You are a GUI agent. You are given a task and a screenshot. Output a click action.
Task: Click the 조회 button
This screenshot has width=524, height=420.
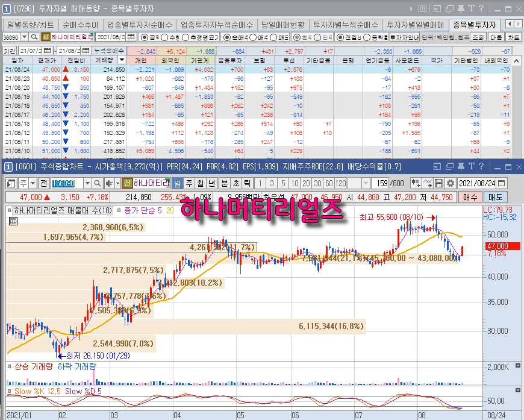click(478, 37)
